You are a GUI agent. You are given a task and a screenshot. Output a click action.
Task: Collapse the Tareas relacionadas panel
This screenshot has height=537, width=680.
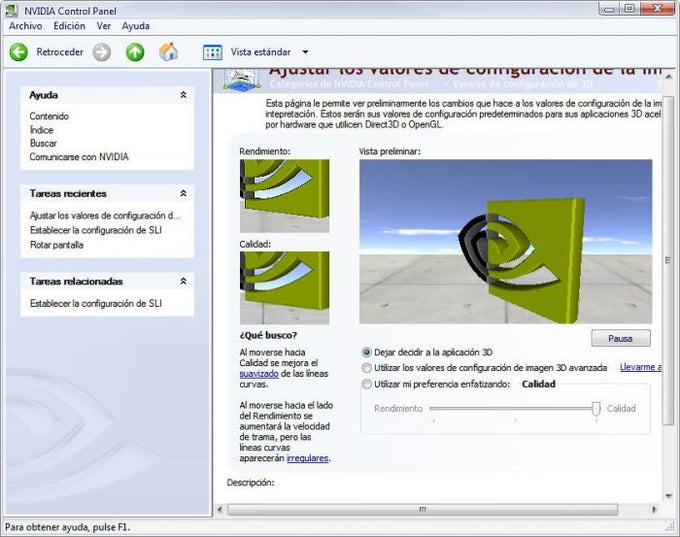[x=183, y=281]
